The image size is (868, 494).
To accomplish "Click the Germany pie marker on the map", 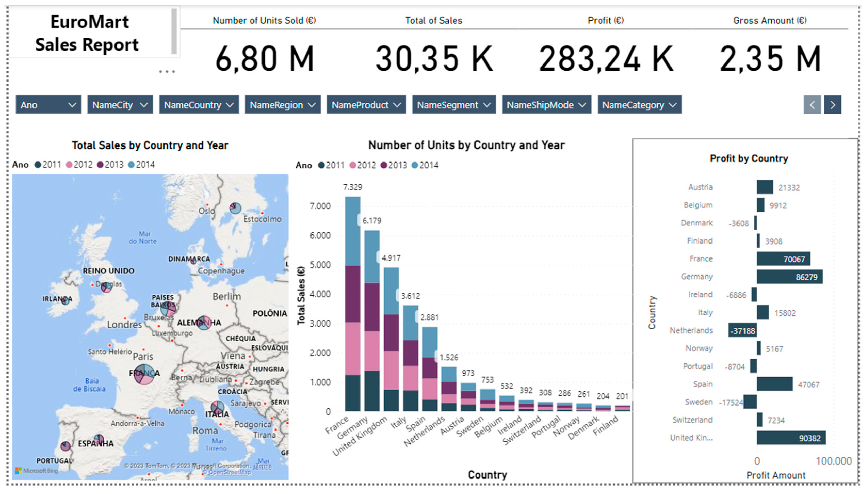I will (x=204, y=323).
